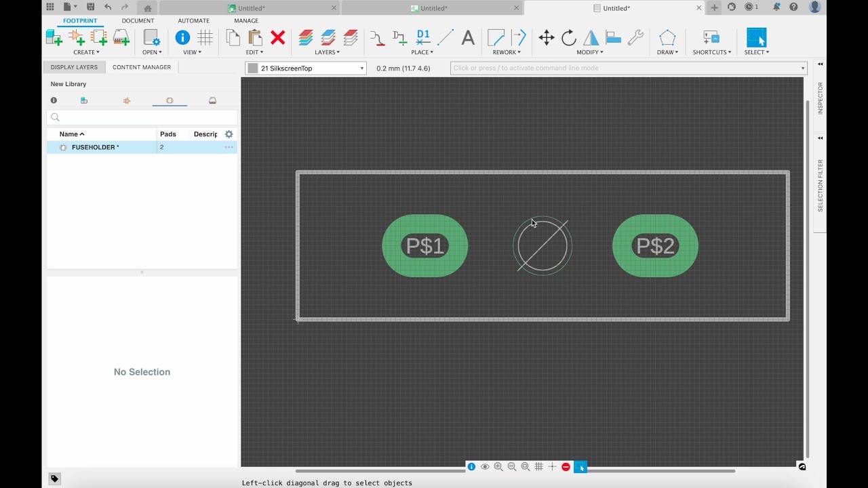
Task: Click the Create New Component icon
Action: click(x=54, y=38)
